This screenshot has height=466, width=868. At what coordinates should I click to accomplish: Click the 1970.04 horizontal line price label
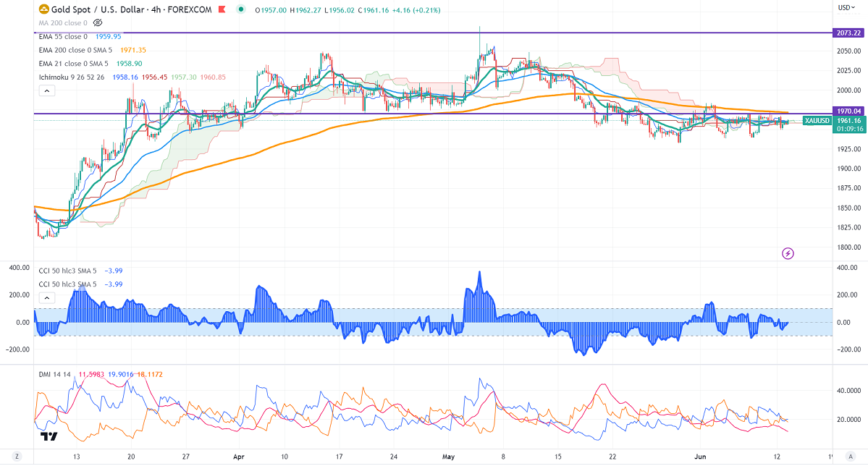848,111
